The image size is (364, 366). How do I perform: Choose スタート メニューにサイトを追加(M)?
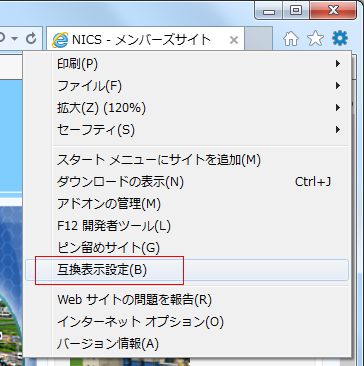(x=187, y=160)
